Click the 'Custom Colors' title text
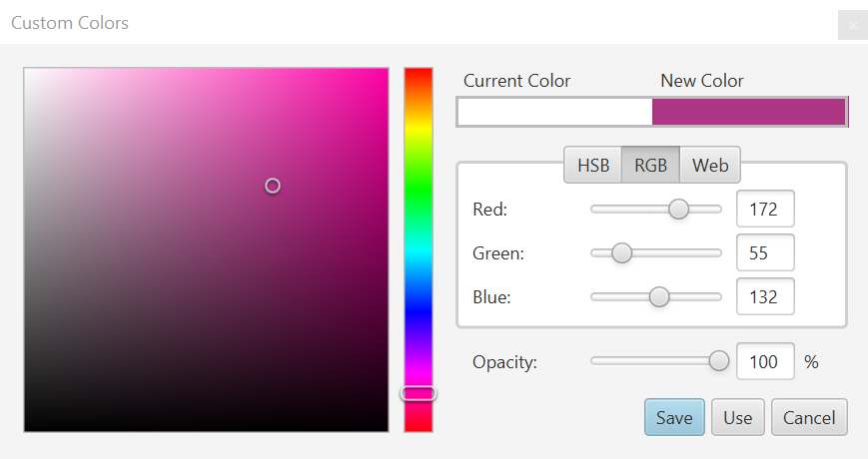Screen dimensions: 868x459 coord(70,23)
